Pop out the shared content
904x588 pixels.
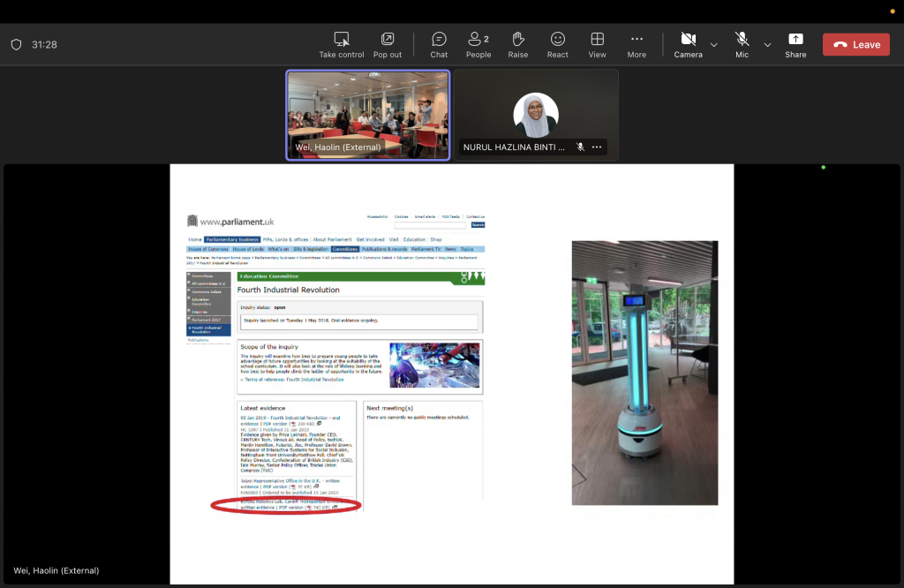(x=388, y=45)
